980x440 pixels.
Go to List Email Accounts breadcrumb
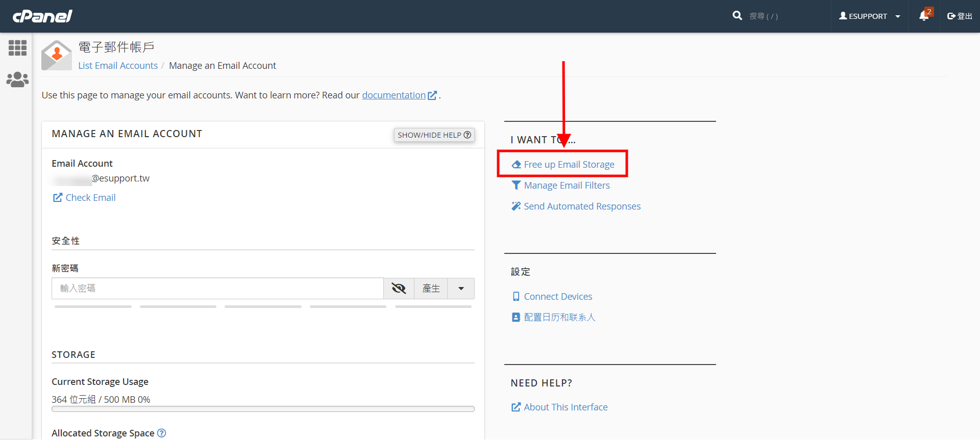coord(118,66)
